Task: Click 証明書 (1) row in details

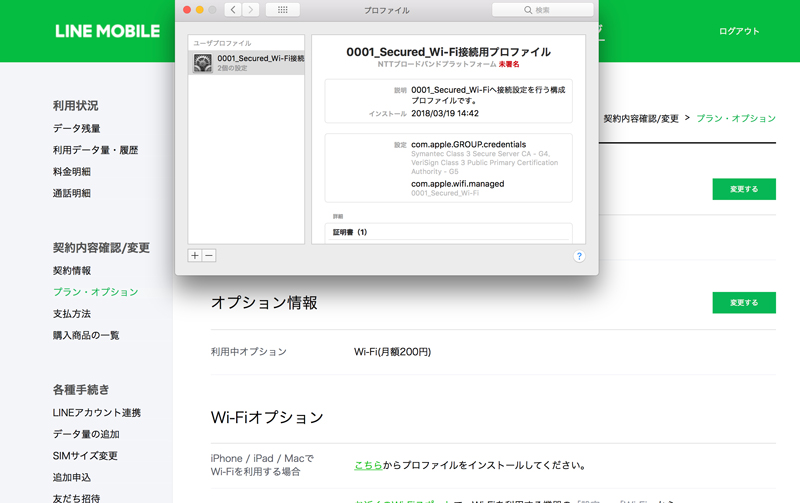Action: [x=448, y=232]
